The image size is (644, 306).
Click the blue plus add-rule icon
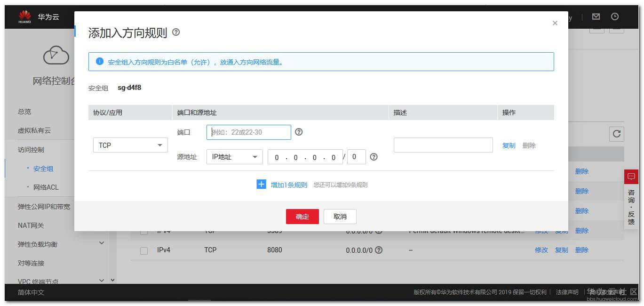(x=262, y=184)
